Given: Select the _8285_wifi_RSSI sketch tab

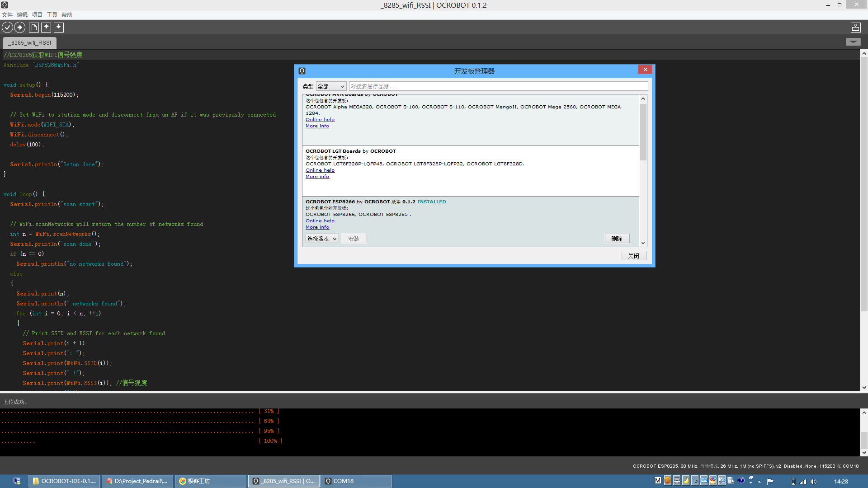Looking at the screenshot, I should click(30, 43).
